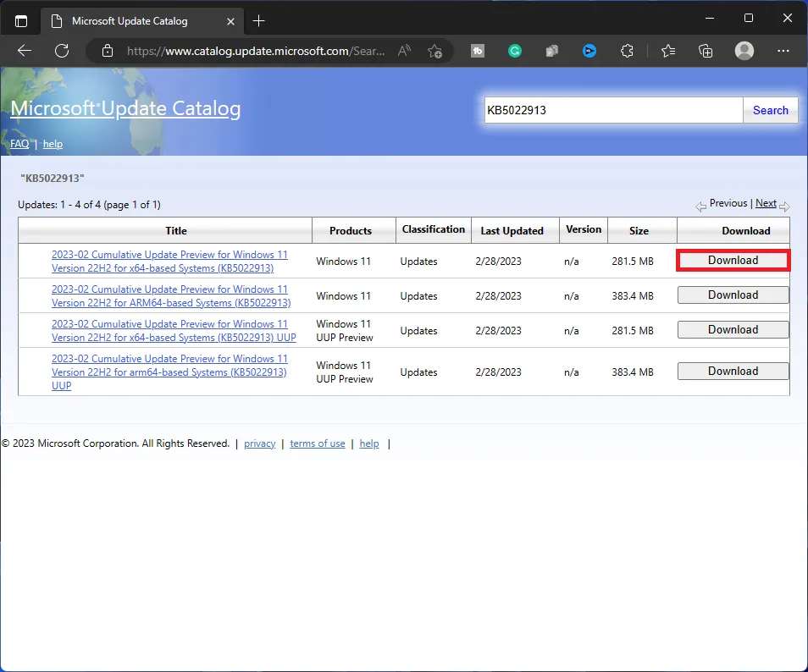Viewport: 808px width, 672px height.
Task: Sort the table by Version column
Action: point(584,229)
